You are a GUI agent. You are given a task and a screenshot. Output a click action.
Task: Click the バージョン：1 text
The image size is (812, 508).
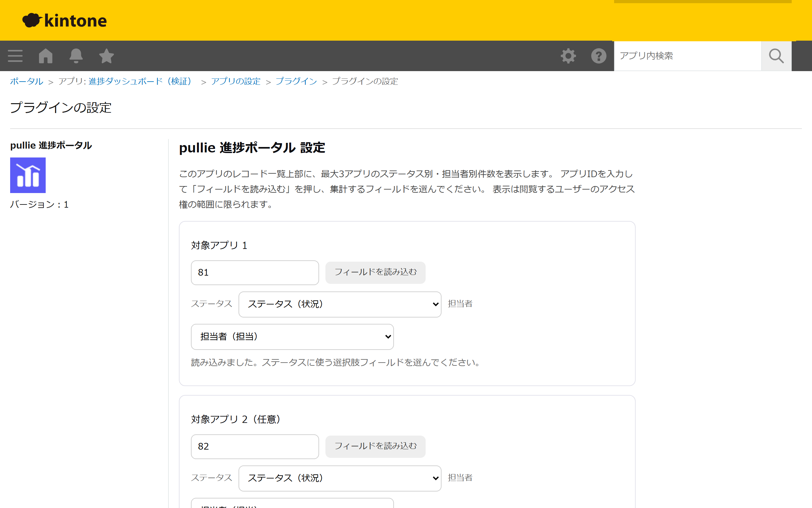(x=39, y=204)
